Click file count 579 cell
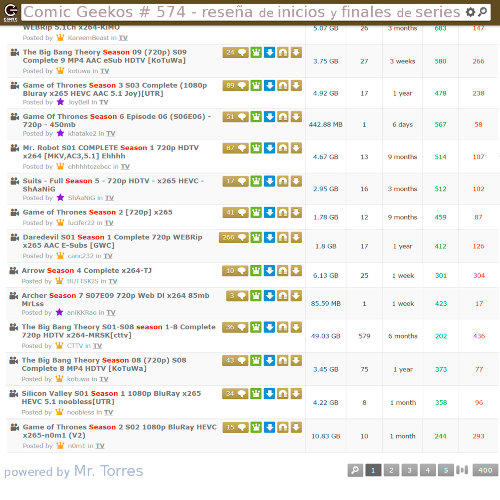The image size is (500, 500). tap(364, 336)
